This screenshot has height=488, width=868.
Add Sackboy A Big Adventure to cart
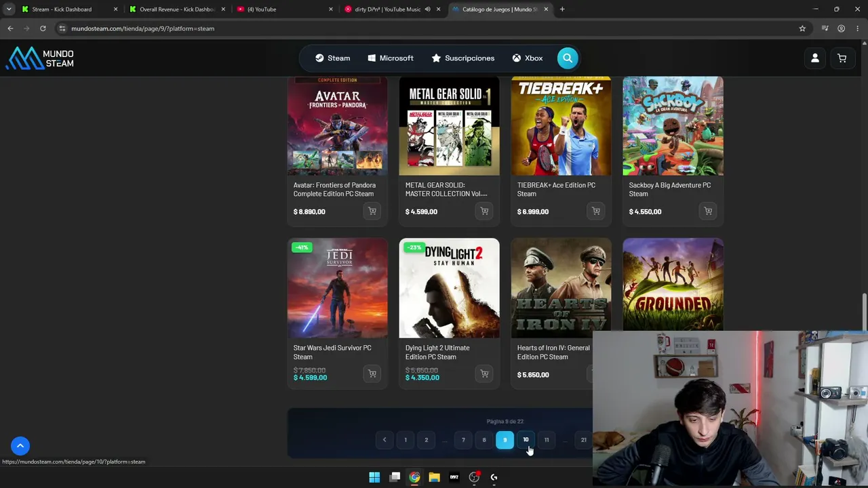(708, 211)
